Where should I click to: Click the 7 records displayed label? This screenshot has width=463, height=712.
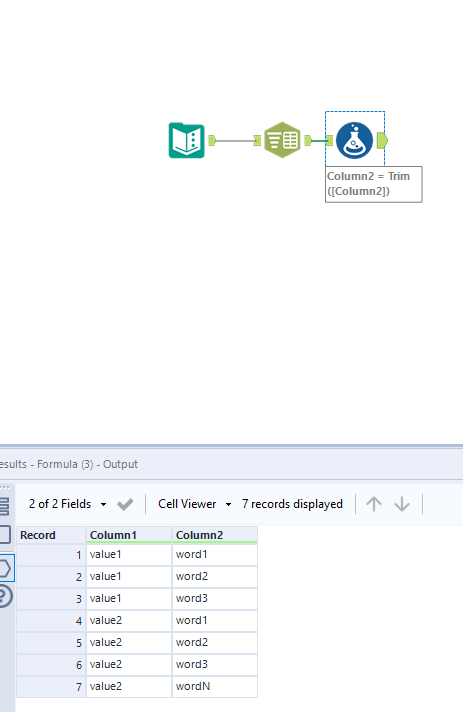(292, 504)
